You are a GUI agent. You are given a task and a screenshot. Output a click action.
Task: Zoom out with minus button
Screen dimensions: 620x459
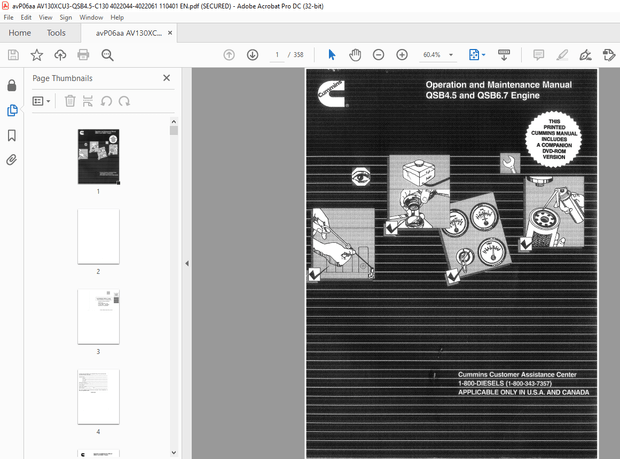(x=378, y=55)
